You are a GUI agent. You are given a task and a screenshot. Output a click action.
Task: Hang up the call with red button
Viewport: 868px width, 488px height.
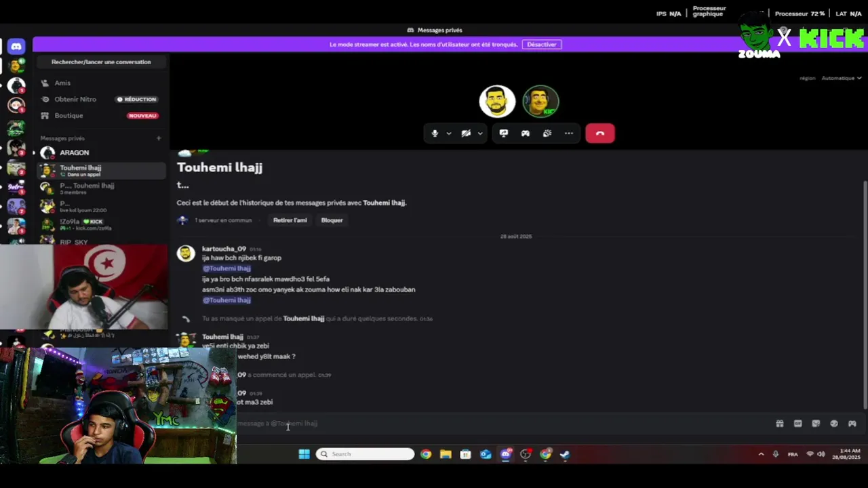coord(599,134)
